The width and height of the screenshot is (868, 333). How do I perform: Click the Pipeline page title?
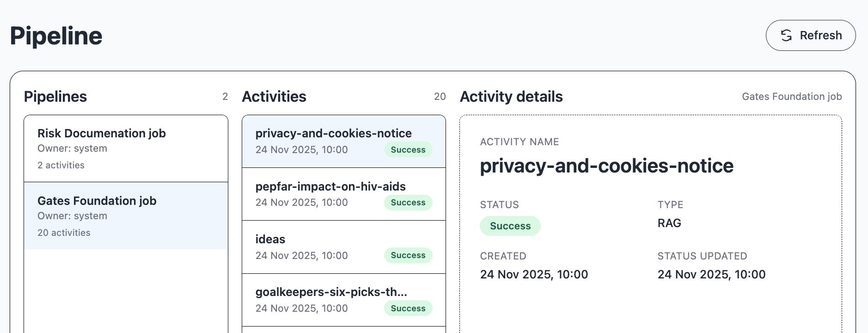(x=56, y=36)
